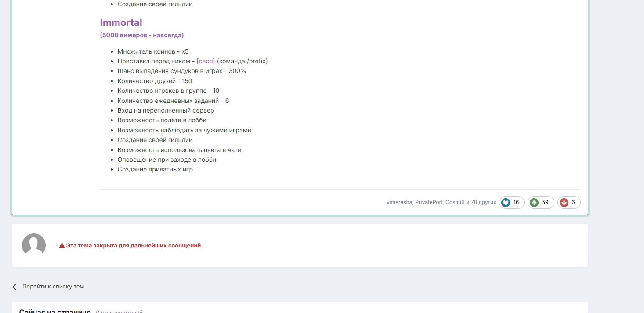
Task: Click the red warning triangle icon
Action: pyautogui.click(x=62, y=246)
